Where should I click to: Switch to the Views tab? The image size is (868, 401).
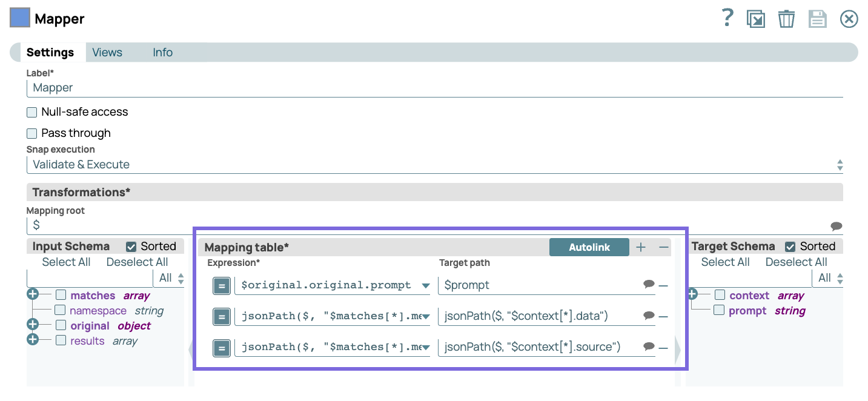tap(107, 53)
